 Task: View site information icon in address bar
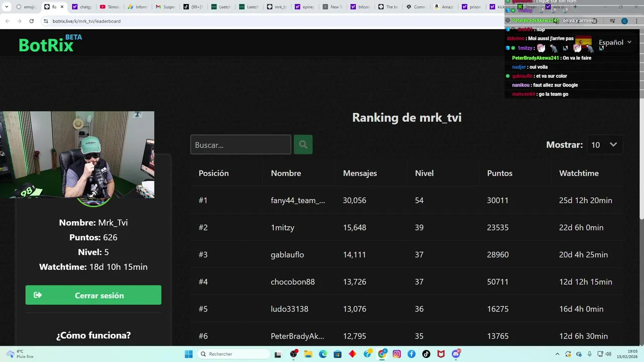(46, 21)
